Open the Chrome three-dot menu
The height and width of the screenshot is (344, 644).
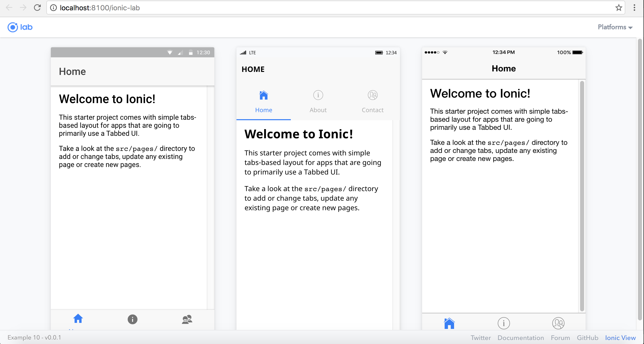pyautogui.click(x=634, y=8)
